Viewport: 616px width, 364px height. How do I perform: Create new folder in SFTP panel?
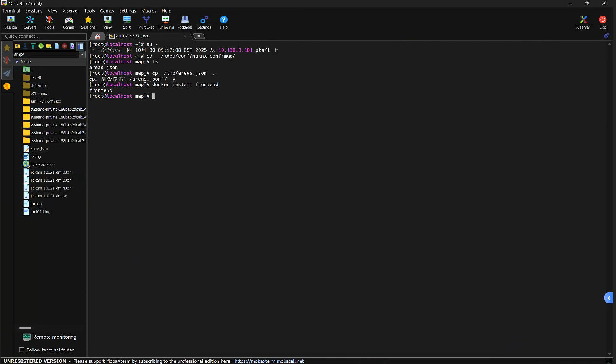point(49,46)
